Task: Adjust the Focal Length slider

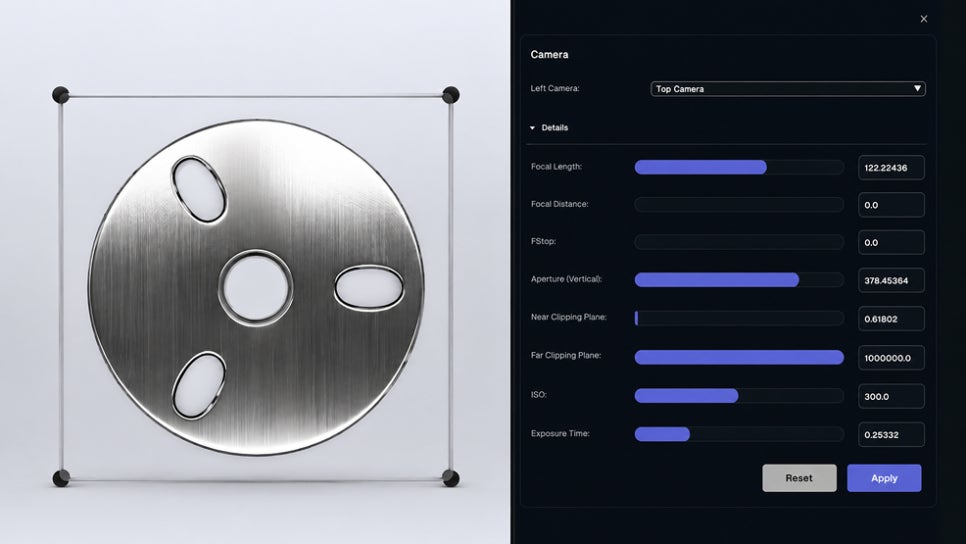Action: (739, 167)
